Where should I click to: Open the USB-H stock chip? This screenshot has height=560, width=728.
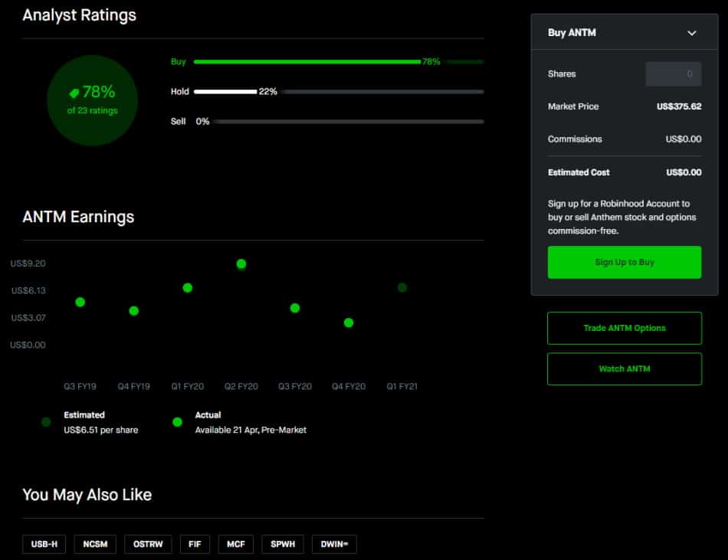point(44,544)
